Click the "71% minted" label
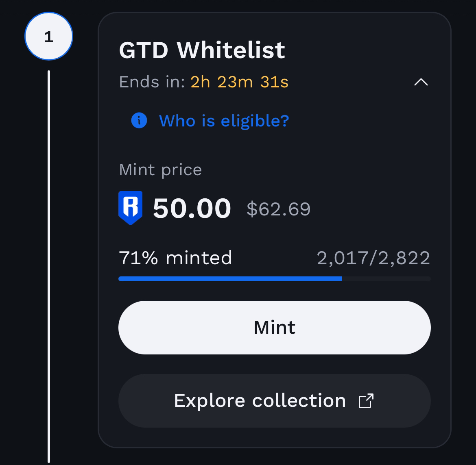This screenshot has width=476, height=465. tap(175, 258)
